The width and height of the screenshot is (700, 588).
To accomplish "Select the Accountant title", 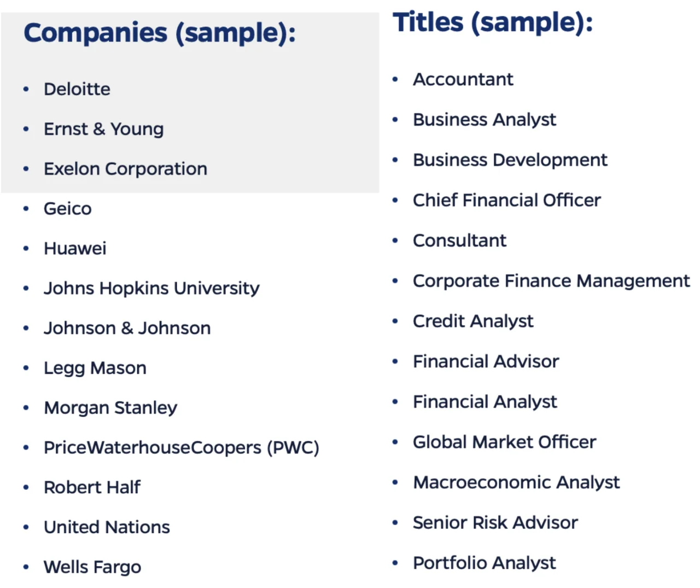I will click(x=463, y=80).
